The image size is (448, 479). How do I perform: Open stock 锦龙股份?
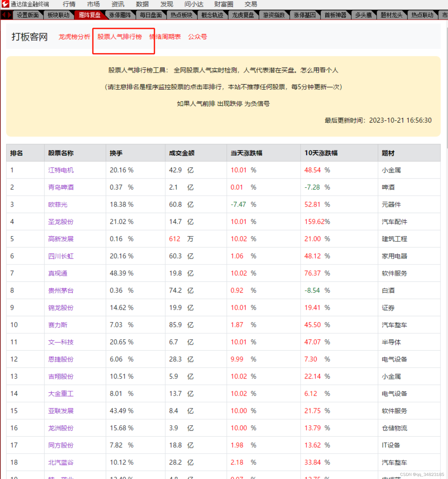coord(61,308)
